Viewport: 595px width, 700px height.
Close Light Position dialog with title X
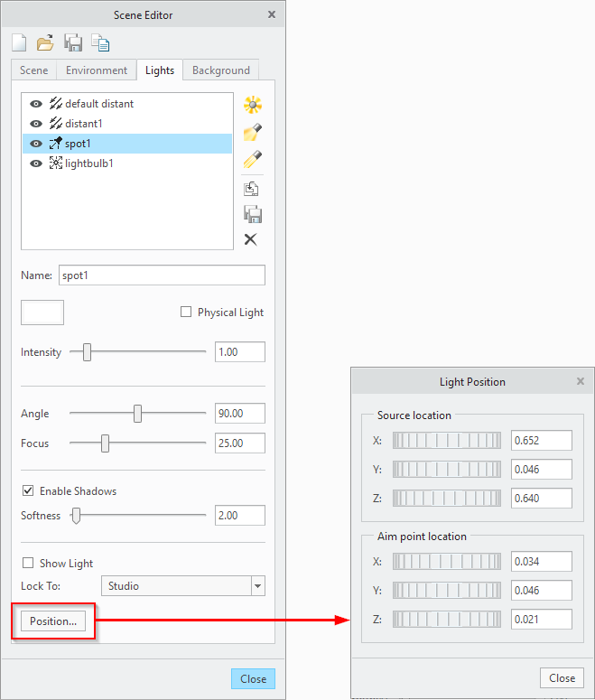tap(581, 381)
